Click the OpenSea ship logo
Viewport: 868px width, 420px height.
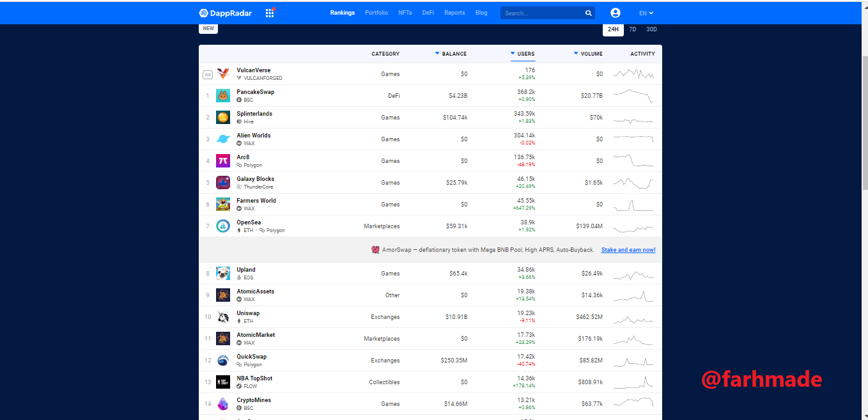coord(223,226)
